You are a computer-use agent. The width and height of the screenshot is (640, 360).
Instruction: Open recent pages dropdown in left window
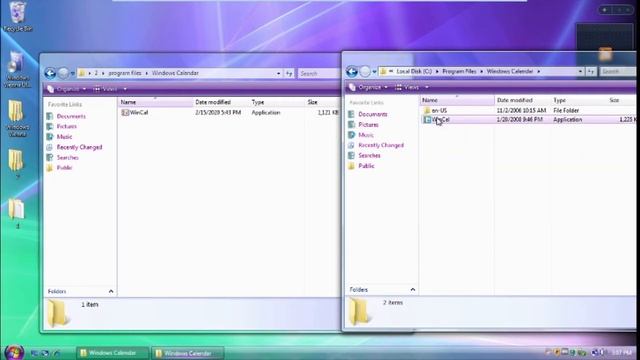73,73
